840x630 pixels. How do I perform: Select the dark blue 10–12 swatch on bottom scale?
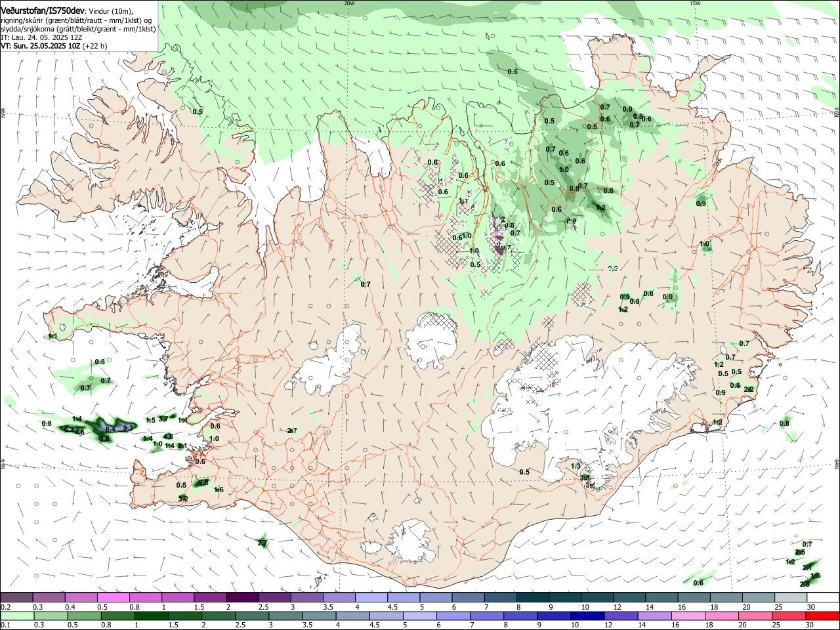(x=587, y=616)
